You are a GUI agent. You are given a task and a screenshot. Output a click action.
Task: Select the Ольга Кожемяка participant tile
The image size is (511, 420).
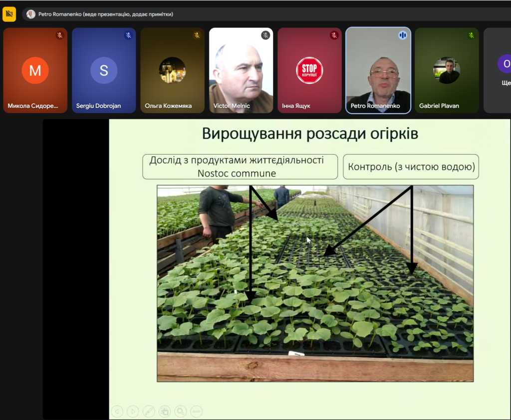(172, 70)
